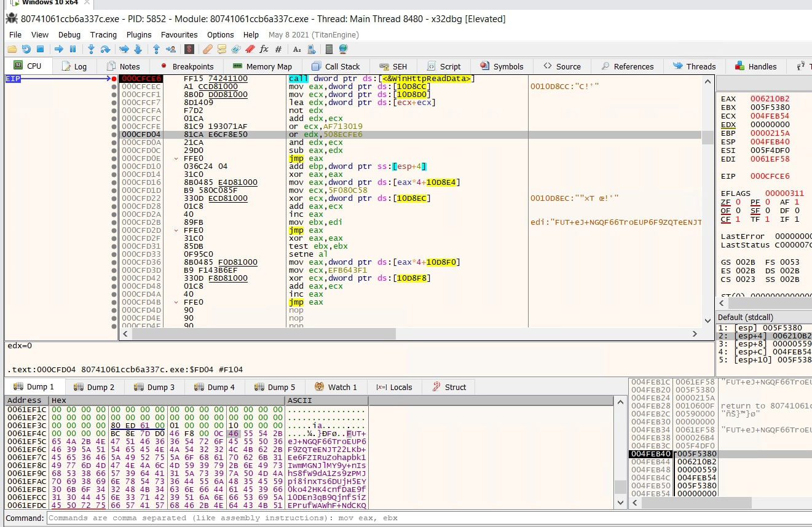Open the Debug menu
Image resolution: width=812 pixels, height=527 pixels.
click(69, 34)
